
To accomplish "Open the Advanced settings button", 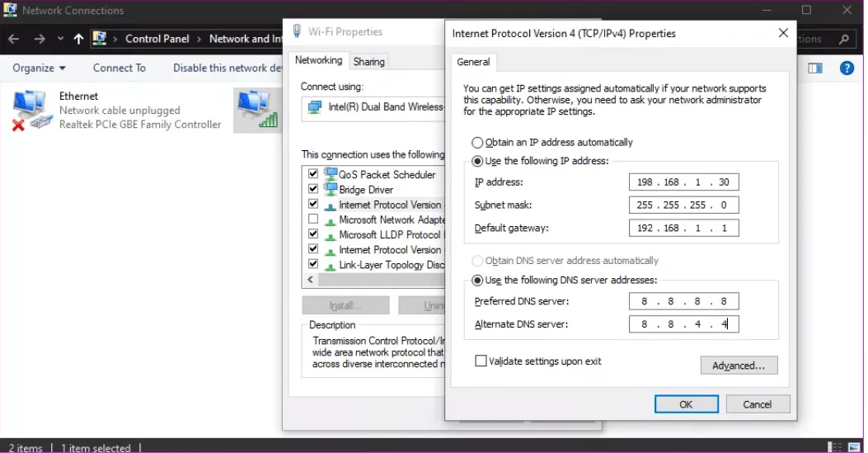I will click(739, 366).
